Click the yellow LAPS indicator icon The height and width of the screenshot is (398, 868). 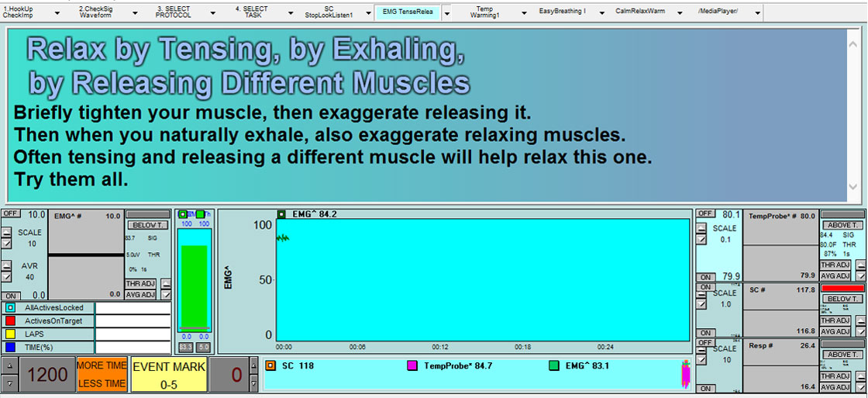pyautogui.click(x=9, y=334)
